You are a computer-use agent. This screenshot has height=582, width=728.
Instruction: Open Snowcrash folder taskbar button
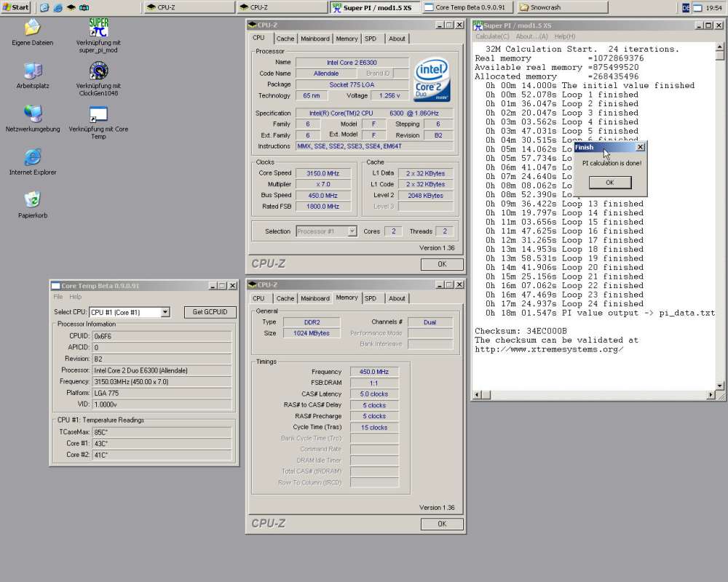tap(562, 7)
